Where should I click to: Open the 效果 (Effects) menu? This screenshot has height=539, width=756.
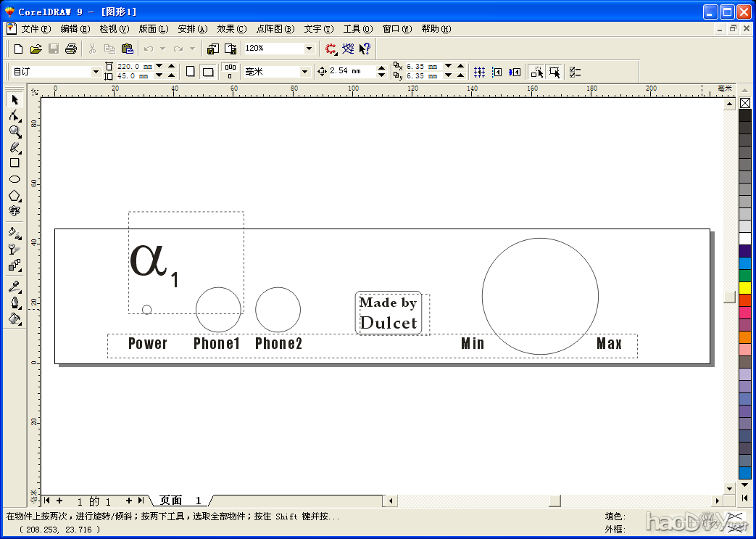[x=231, y=29]
